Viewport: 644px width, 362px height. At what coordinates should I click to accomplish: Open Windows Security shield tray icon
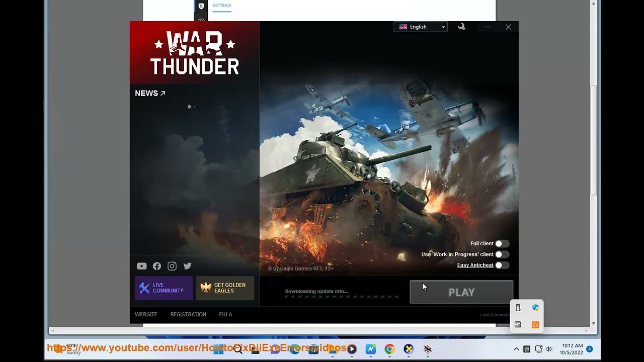[535, 308]
